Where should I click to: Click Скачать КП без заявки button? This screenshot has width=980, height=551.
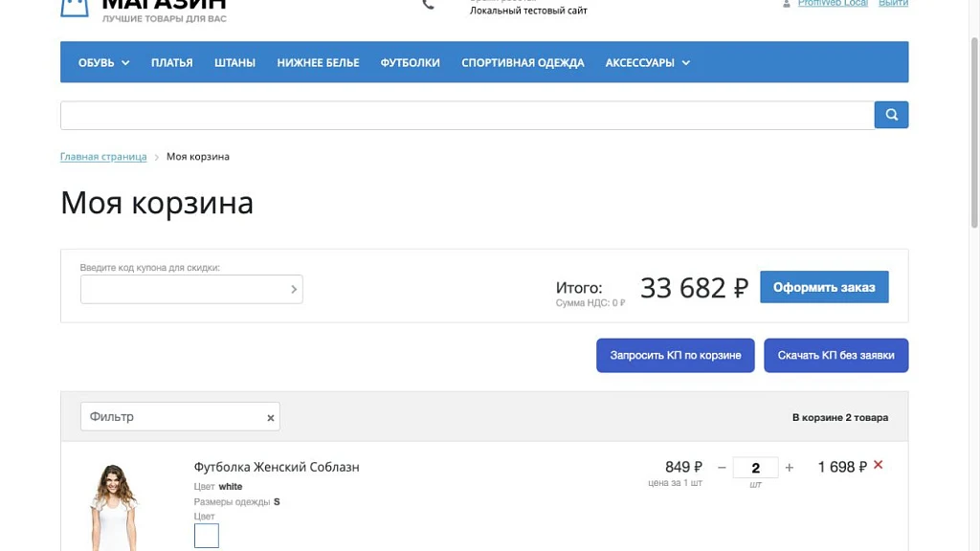pos(836,356)
